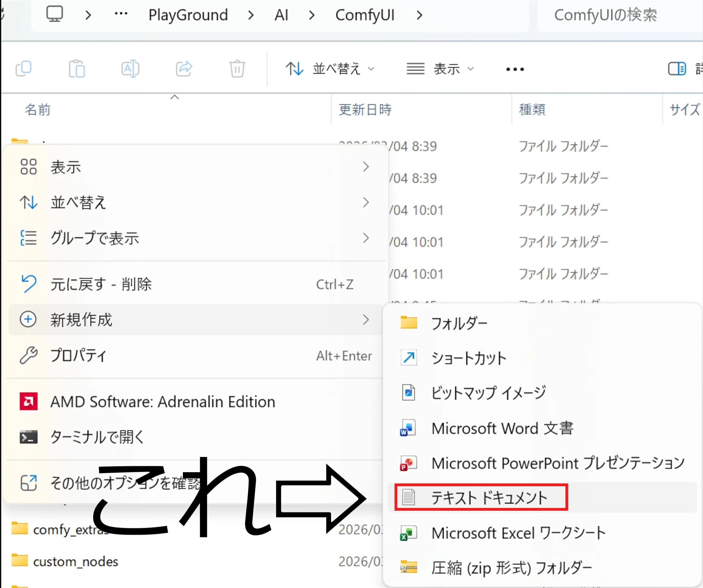
Task: Select the comfy_extras folder
Action: click(60, 529)
